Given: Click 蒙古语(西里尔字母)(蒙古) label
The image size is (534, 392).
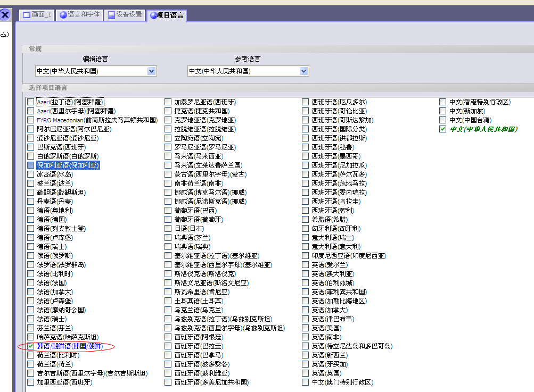Looking at the screenshot, I should tap(210, 174).
